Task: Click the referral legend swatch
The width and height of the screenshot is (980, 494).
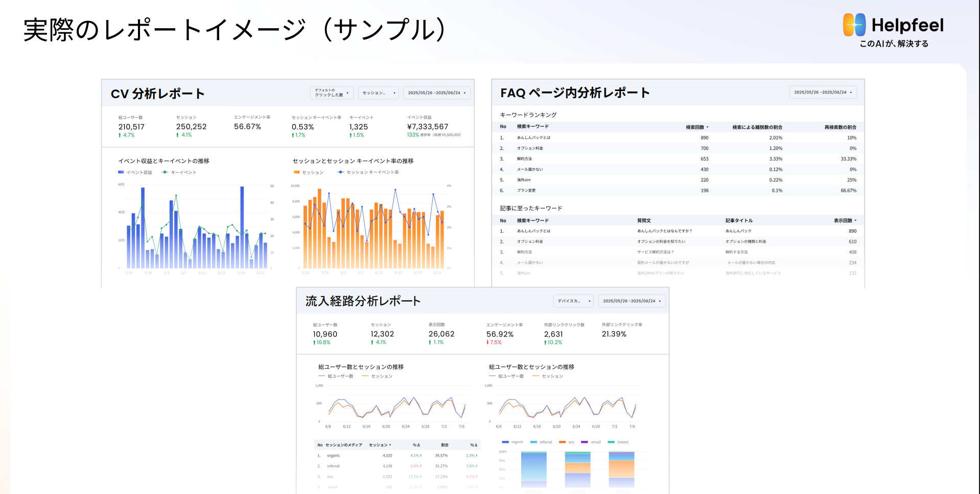Action: (533, 442)
